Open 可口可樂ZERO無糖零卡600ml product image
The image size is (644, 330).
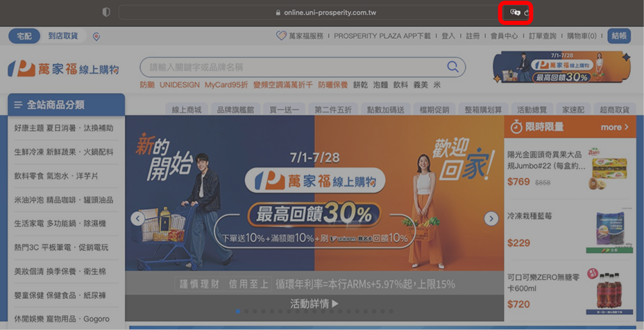click(609, 292)
